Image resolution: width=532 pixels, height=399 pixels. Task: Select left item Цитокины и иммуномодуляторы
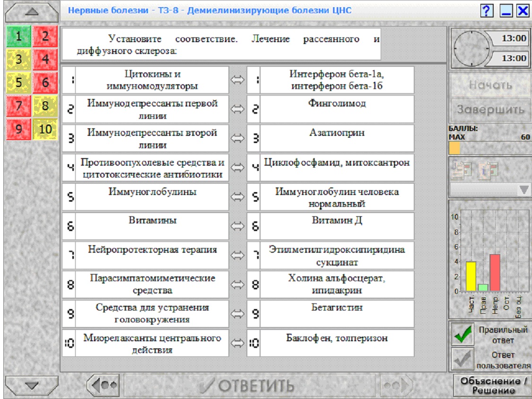click(x=152, y=80)
